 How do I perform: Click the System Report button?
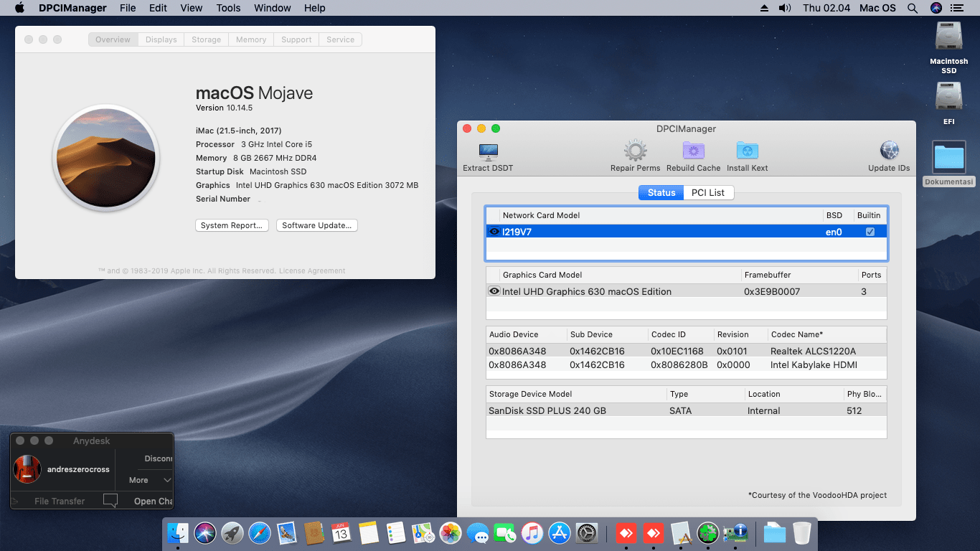(232, 225)
